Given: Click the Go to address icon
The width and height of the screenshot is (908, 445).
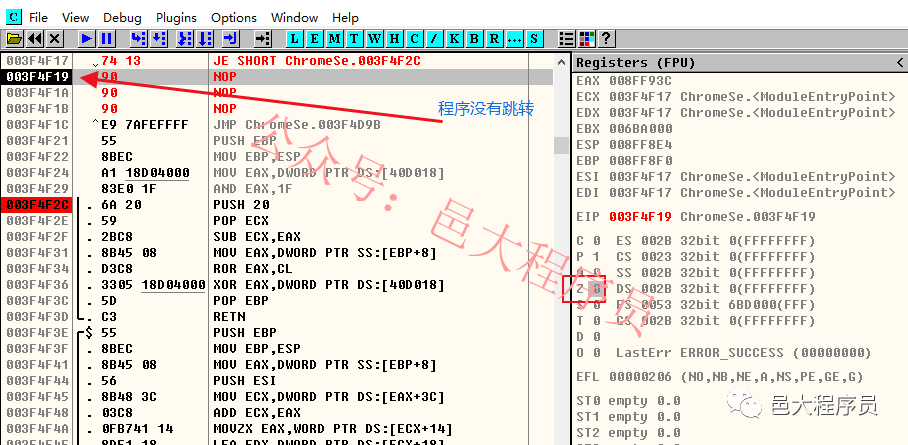Looking at the screenshot, I should (263, 39).
